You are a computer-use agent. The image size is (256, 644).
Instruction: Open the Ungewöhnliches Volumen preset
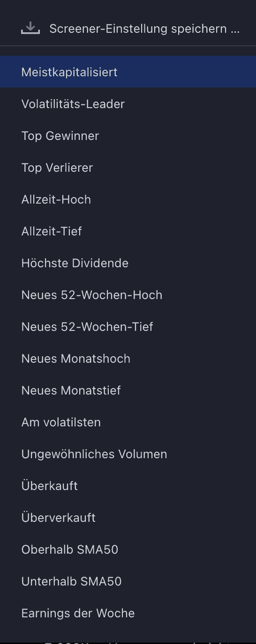[x=128, y=454]
